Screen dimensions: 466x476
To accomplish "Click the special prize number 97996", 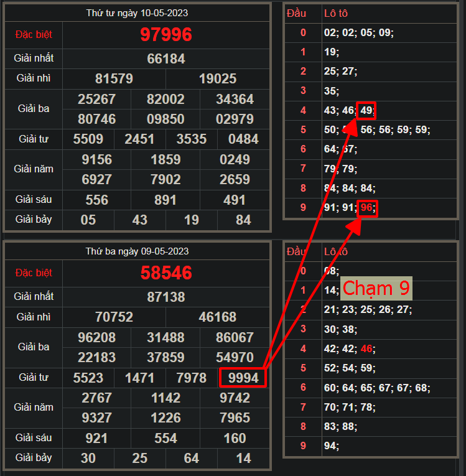I will coord(166,35).
